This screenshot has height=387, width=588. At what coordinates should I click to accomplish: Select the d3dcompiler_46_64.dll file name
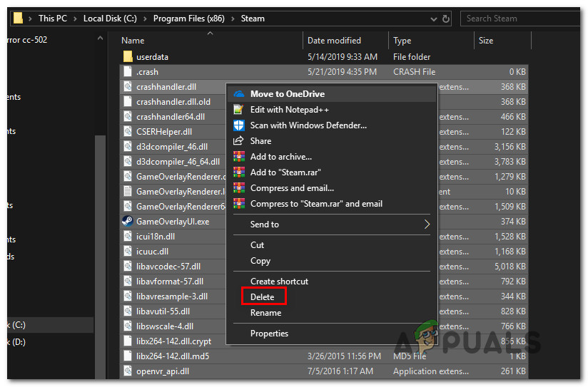[178, 162]
